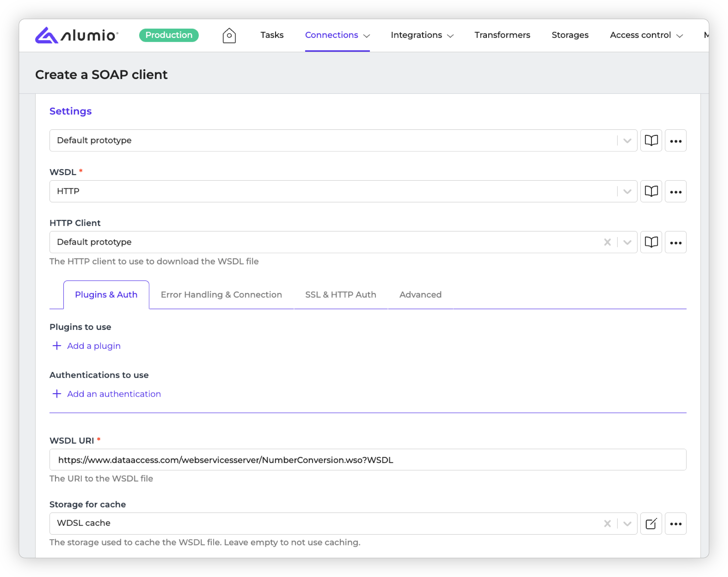Open the SSL & HTTP Auth tab
The image size is (728, 577).
point(340,295)
